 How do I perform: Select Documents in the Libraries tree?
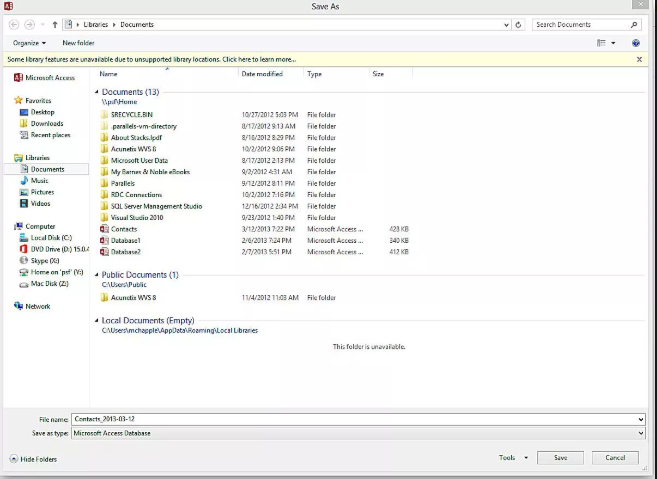click(47, 169)
